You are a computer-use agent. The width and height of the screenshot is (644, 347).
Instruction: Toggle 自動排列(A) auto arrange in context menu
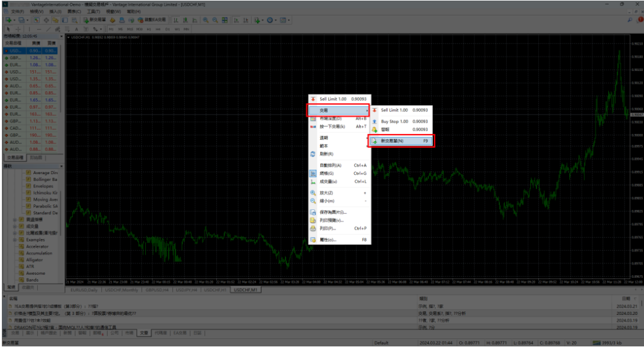330,165
